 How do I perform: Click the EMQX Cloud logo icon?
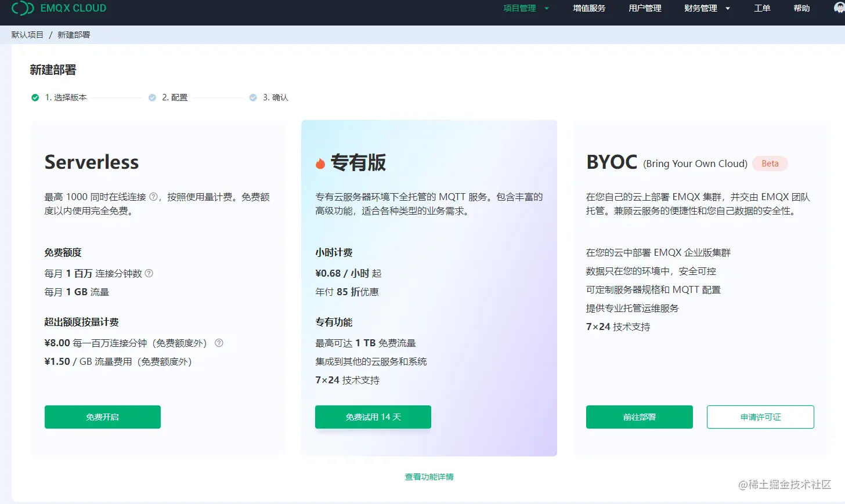click(x=23, y=8)
